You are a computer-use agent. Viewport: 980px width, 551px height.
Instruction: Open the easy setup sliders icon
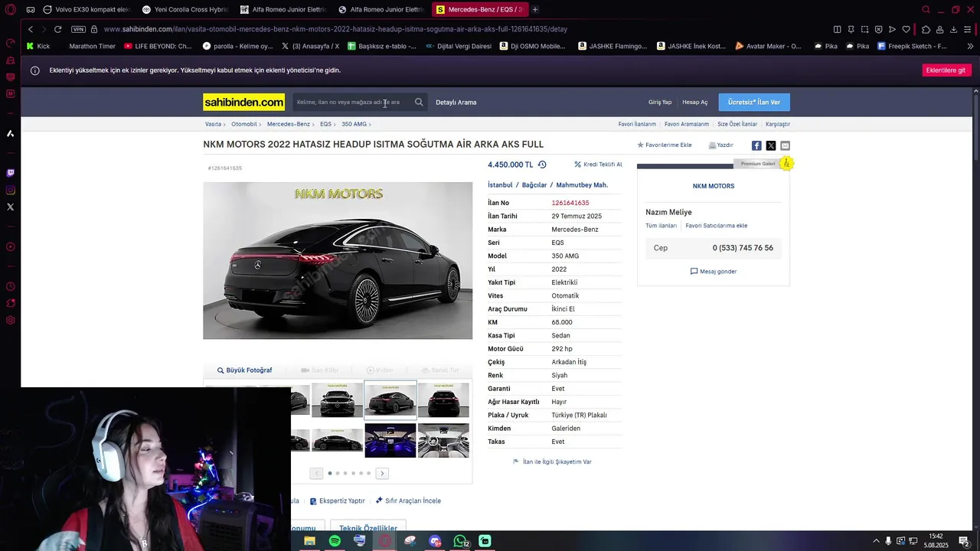(x=968, y=29)
